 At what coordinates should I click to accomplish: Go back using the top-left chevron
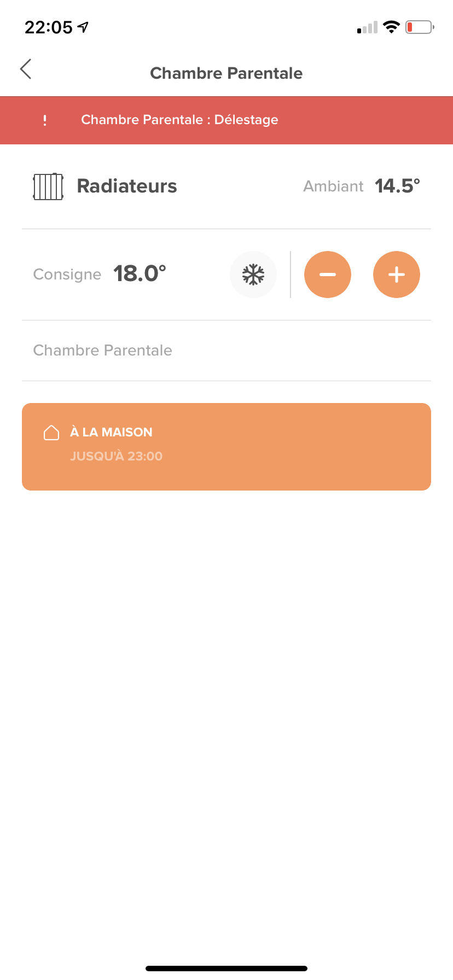pyautogui.click(x=26, y=69)
